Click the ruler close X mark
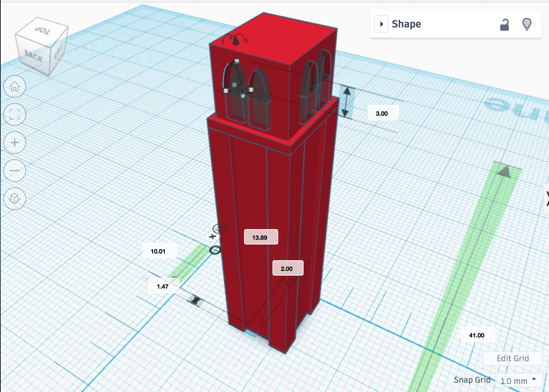The height and width of the screenshot is (392, 549). pyautogui.click(x=212, y=236)
